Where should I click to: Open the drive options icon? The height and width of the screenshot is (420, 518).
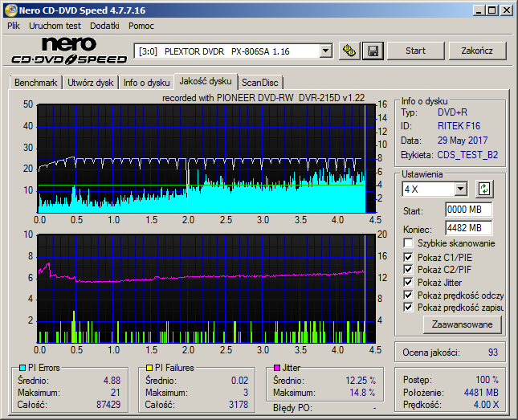349,51
